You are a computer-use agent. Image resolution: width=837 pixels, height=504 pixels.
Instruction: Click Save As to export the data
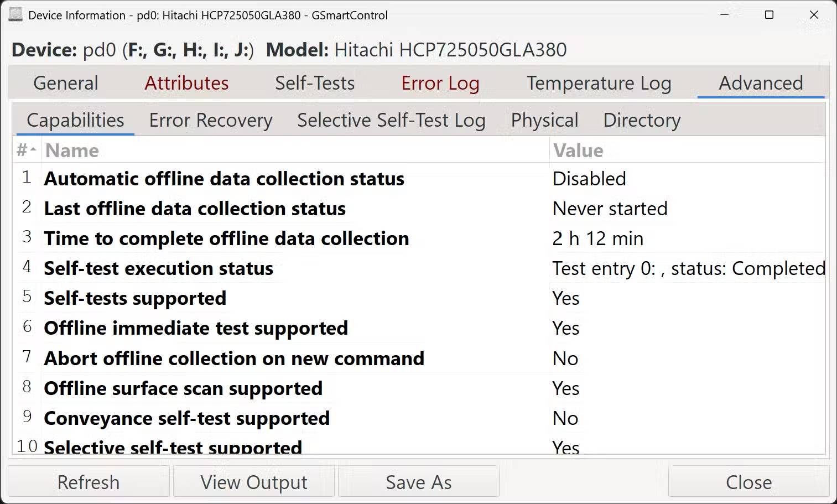coord(419,482)
